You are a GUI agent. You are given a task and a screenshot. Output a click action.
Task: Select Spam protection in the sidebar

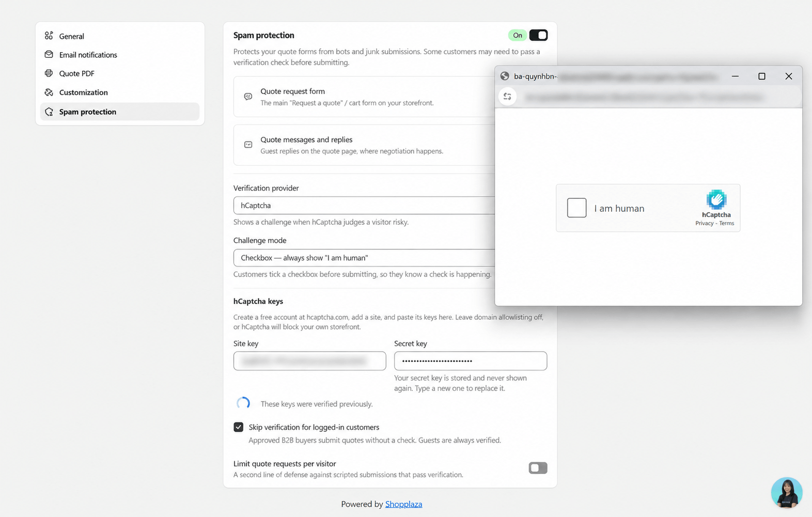119,112
